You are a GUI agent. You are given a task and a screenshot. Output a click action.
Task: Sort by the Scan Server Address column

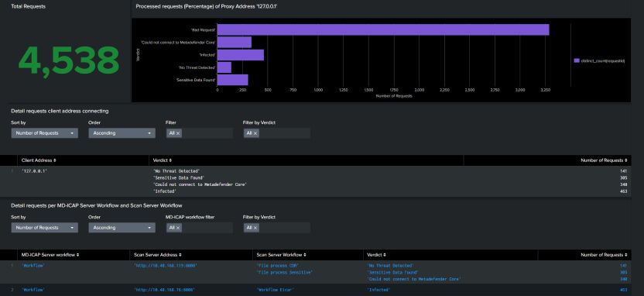158,255
